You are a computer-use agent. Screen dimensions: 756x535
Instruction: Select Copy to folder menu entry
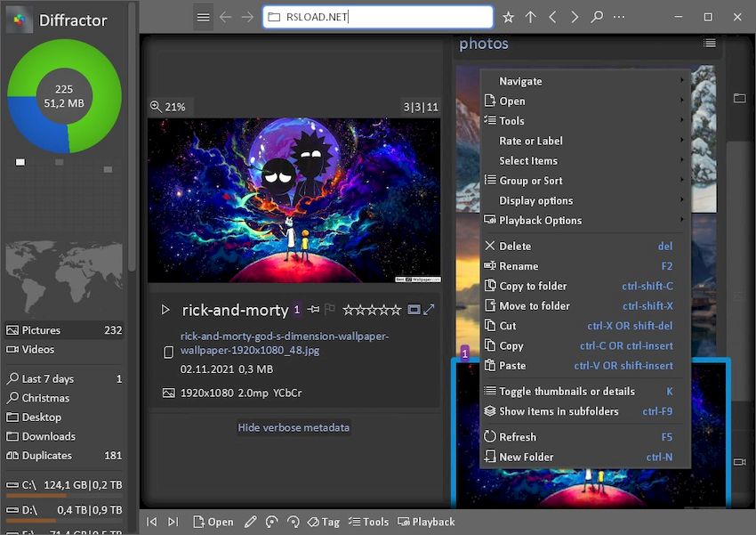pyautogui.click(x=585, y=286)
